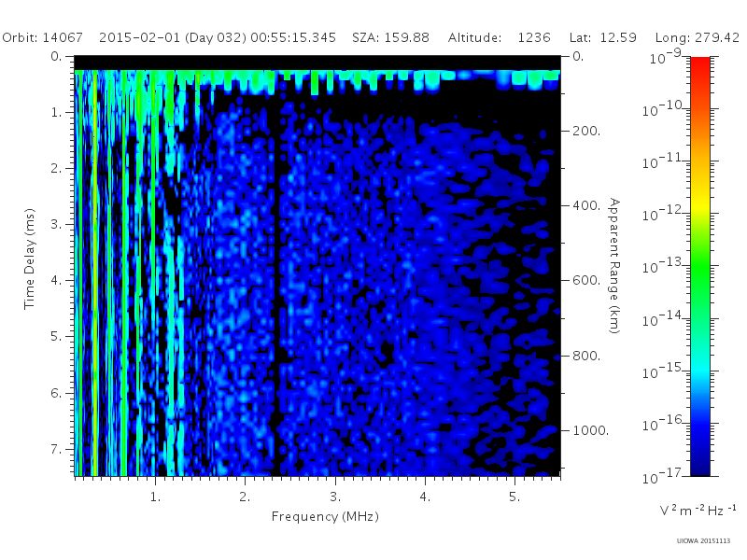The image size is (747, 560).
Task: Click the 'Frequency (MHz)' axis label
Action: 325,516
